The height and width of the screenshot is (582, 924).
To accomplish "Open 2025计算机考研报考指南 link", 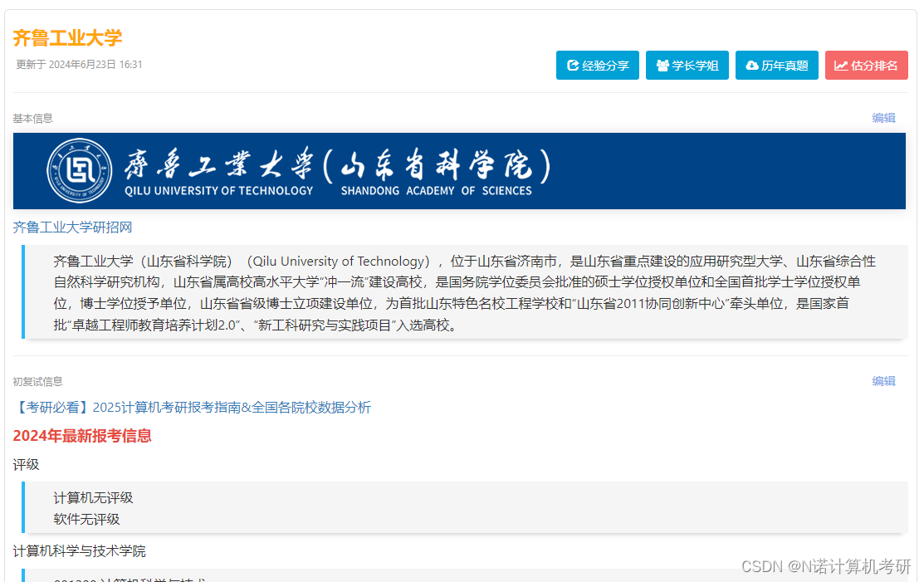I will [192, 408].
